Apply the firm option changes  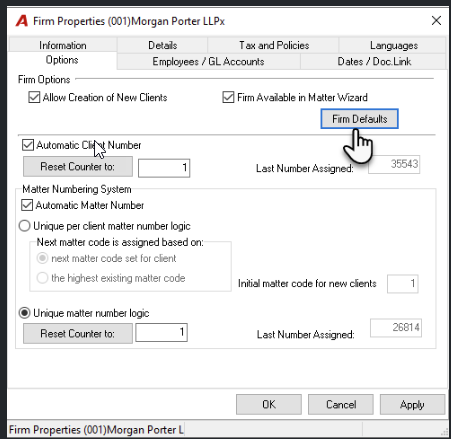[412, 404]
